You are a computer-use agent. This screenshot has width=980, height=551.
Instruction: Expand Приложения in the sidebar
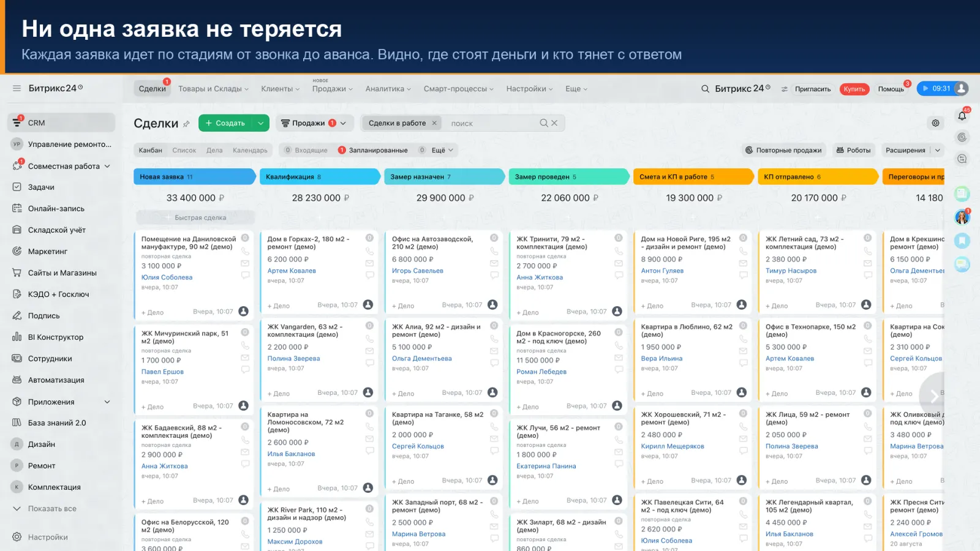107,402
